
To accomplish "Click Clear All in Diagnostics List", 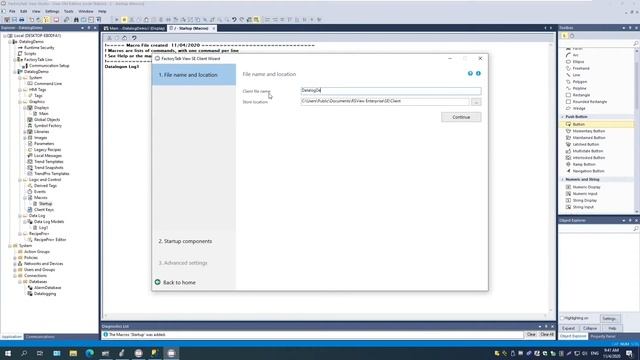I will point(547,334).
